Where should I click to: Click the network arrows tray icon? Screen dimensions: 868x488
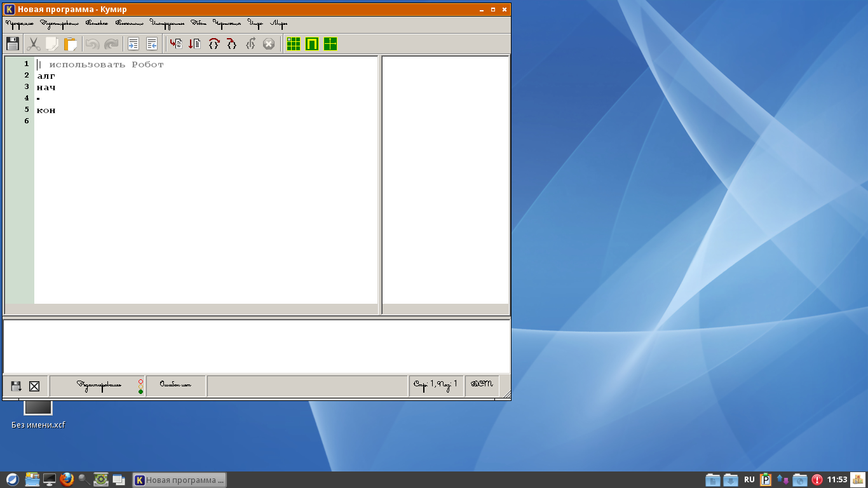[x=782, y=480]
